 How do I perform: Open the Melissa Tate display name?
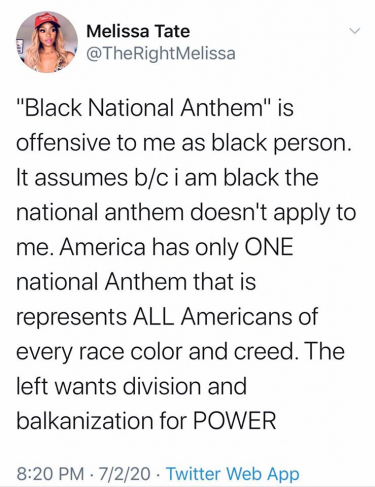(x=138, y=32)
